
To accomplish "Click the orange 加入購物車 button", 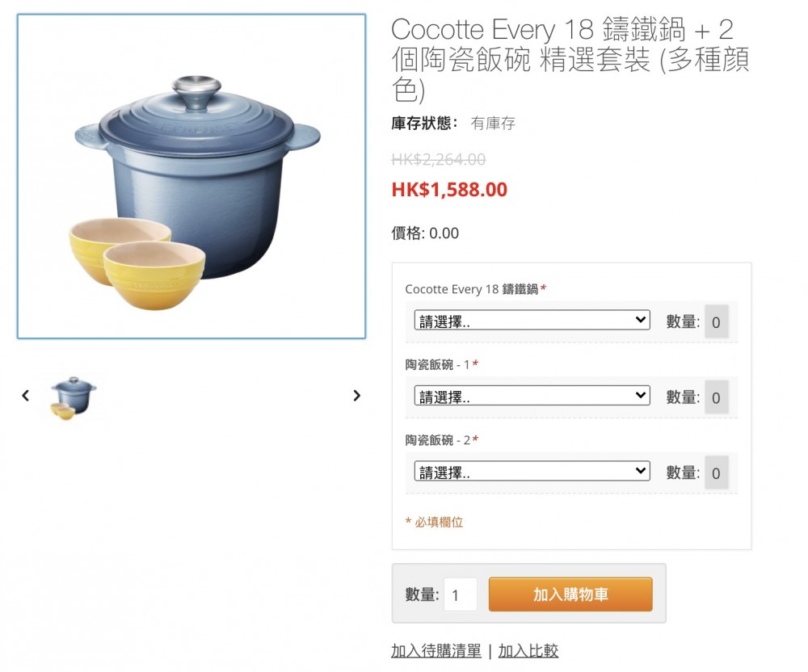I will click(570, 594).
